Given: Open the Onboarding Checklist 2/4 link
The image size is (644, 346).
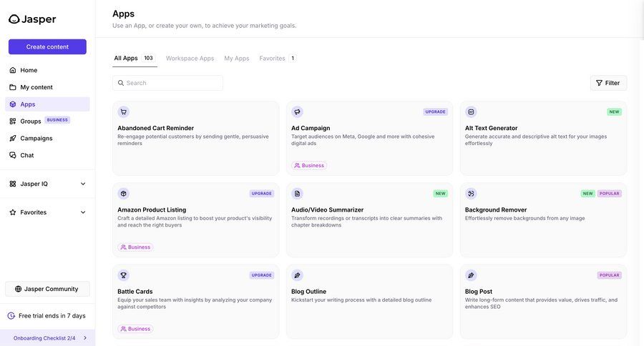Looking at the screenshot, I should [x=44, y=338].
